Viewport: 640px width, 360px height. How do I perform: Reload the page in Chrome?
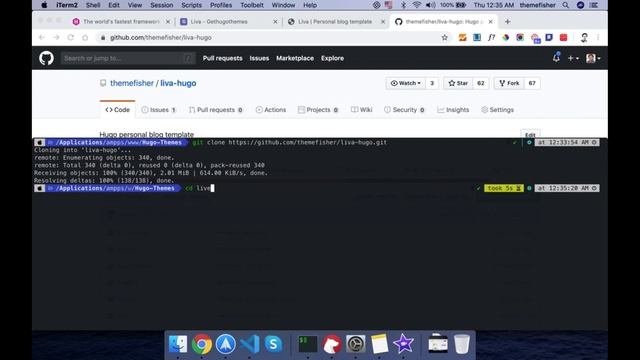[70, 38]
